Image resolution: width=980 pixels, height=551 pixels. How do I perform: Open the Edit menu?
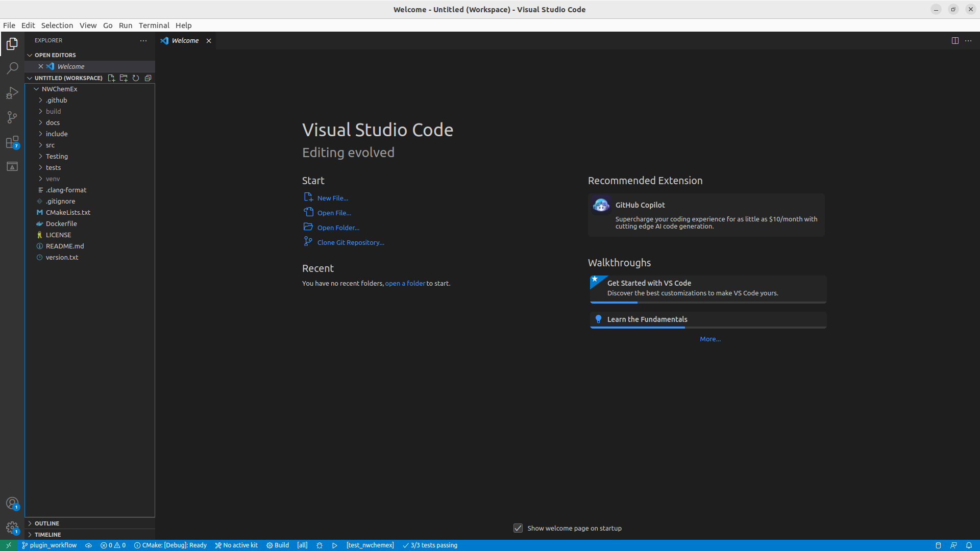(28, 26)
